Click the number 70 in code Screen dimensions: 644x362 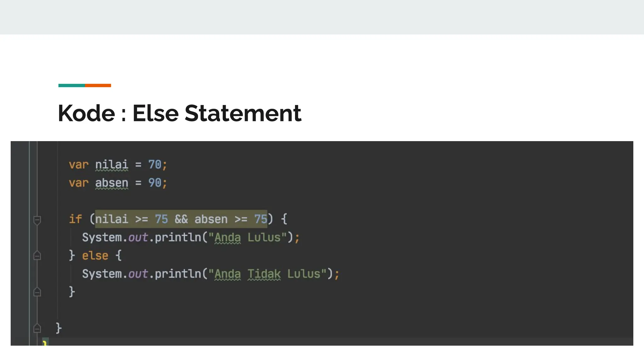point(155,165)
